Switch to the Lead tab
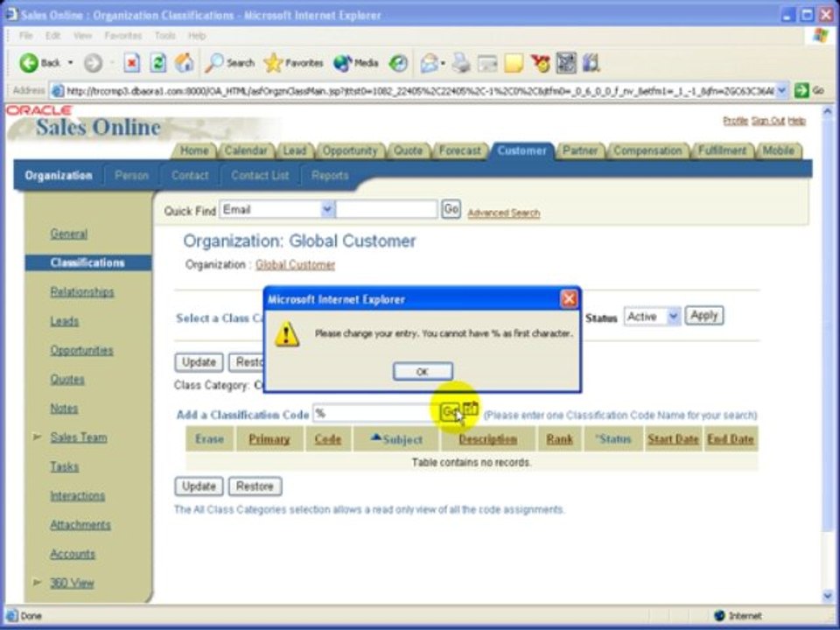This screenshot has height=630, width=840. [x=295, y=151]
